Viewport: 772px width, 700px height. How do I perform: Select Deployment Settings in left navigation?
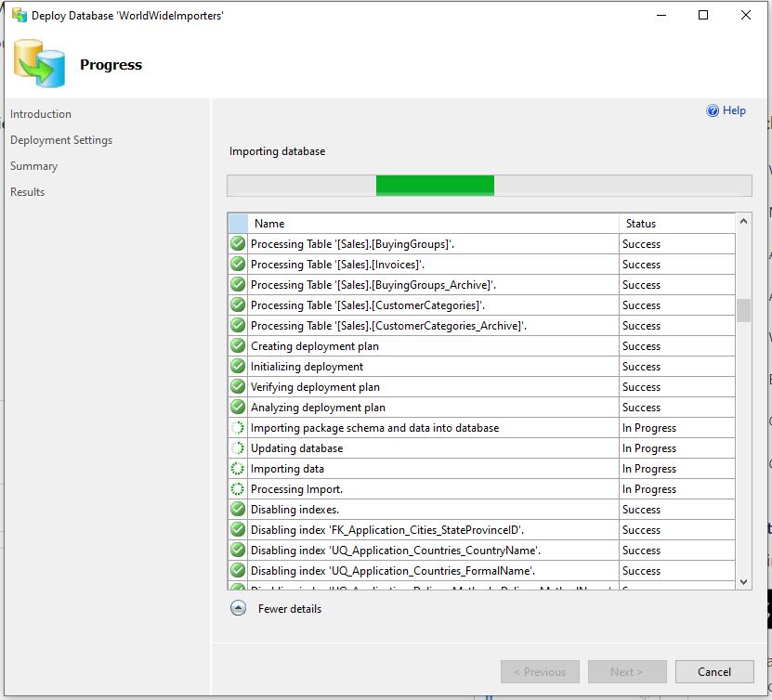click(x=61, y=140)
